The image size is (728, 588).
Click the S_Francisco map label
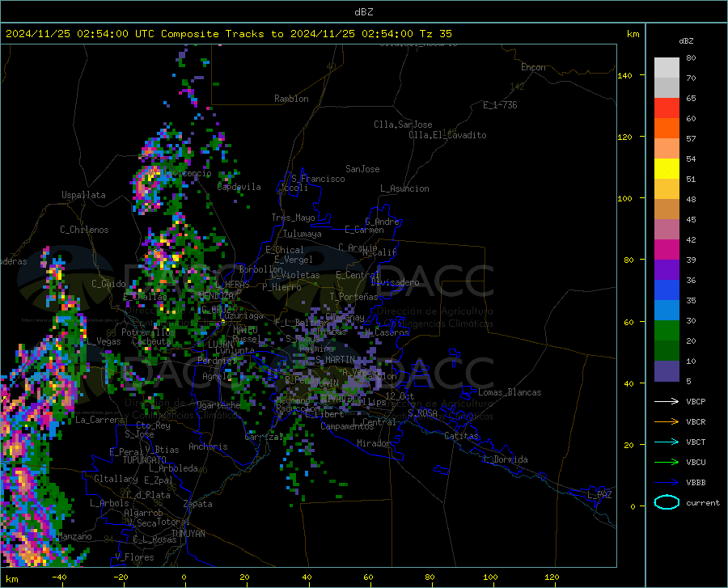pos(318,179)
